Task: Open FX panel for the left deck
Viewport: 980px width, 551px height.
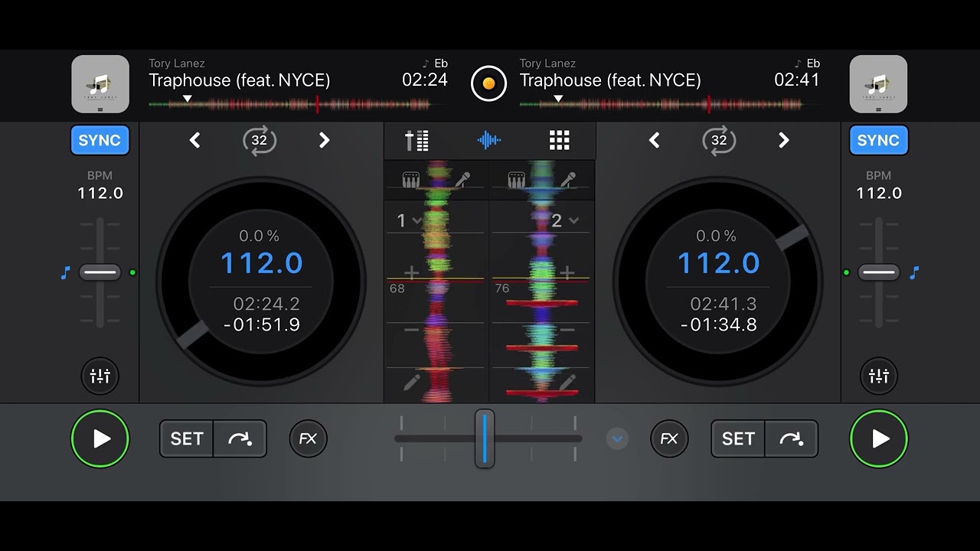Action: [308, 439]
